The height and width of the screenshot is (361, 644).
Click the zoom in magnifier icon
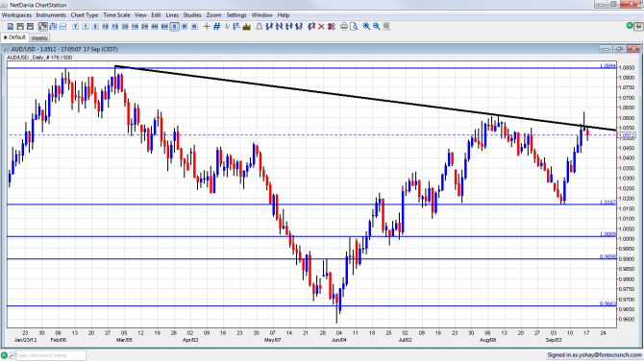366,26
